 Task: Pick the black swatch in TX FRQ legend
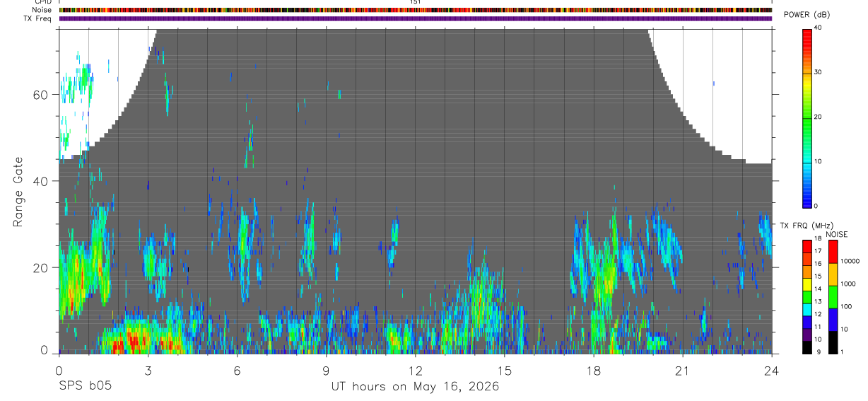pyautogui.click(x=807, y=348)
